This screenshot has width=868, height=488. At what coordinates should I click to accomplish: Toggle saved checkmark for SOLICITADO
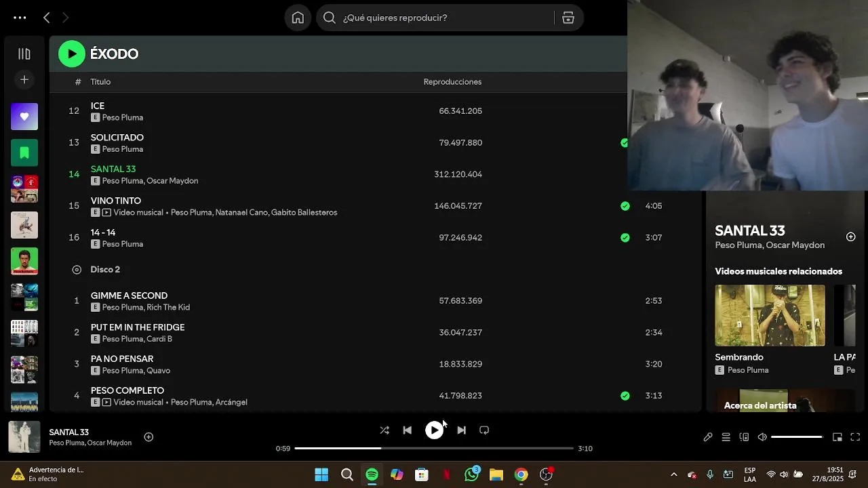coord(624,142)
